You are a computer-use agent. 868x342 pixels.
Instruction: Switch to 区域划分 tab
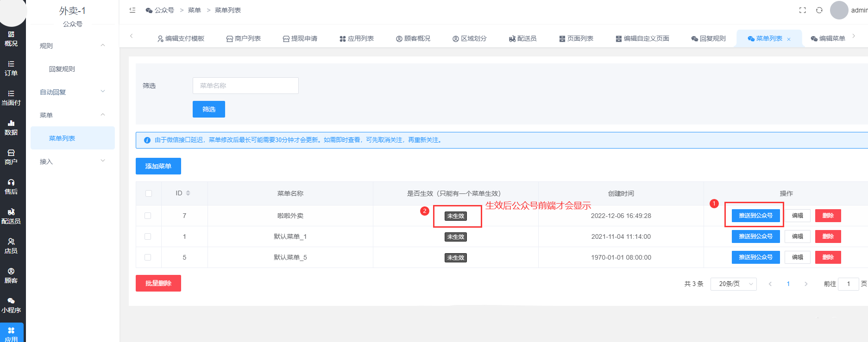click(x=470, y=38)
